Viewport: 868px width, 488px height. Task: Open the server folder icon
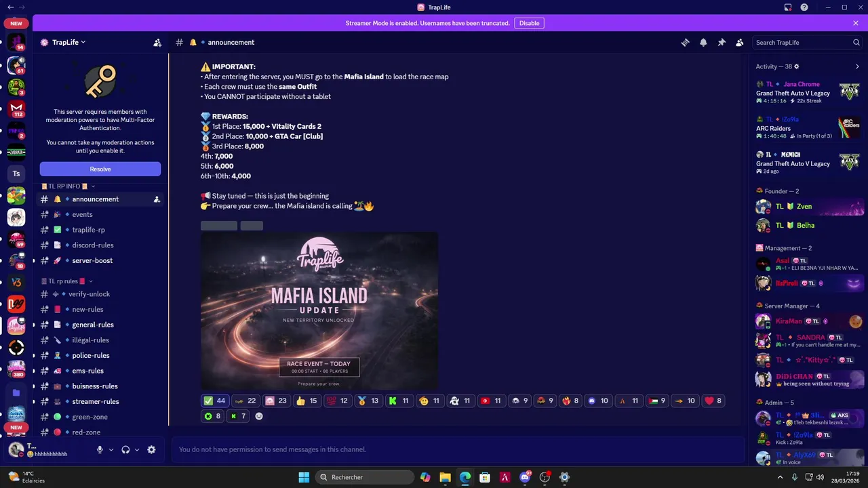coord(16,392)
